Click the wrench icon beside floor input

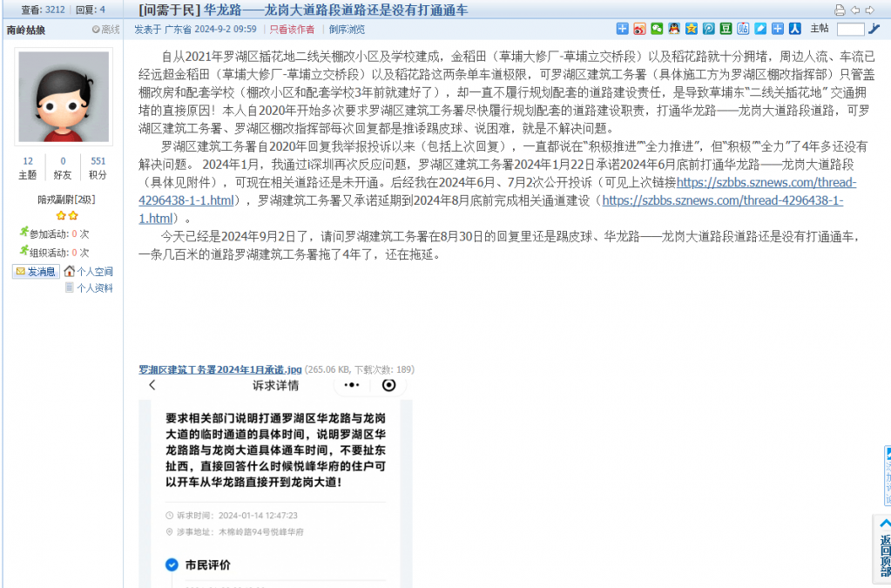[874, 29]
